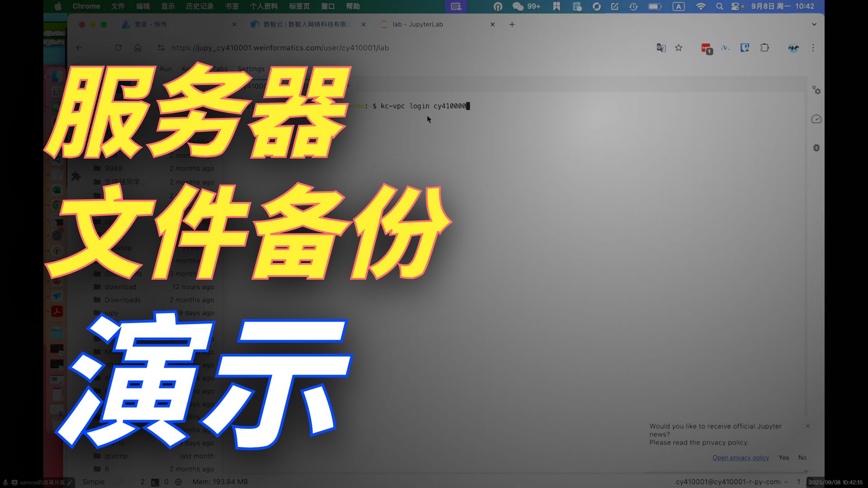Click the red extension icon with badge 1
Viewport: 868px width, 488px height.
pyautogui.click(x=707, y=48)
